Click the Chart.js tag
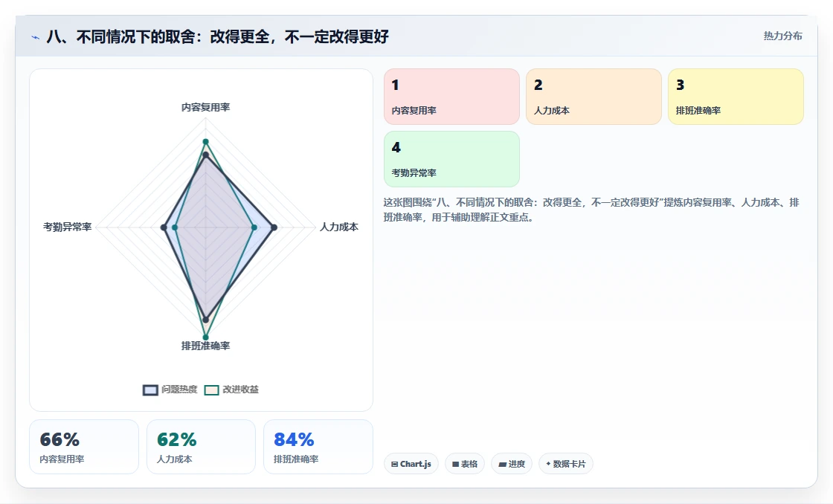The height and width of the screenshot is (504, 833). (x=411, y=464)
